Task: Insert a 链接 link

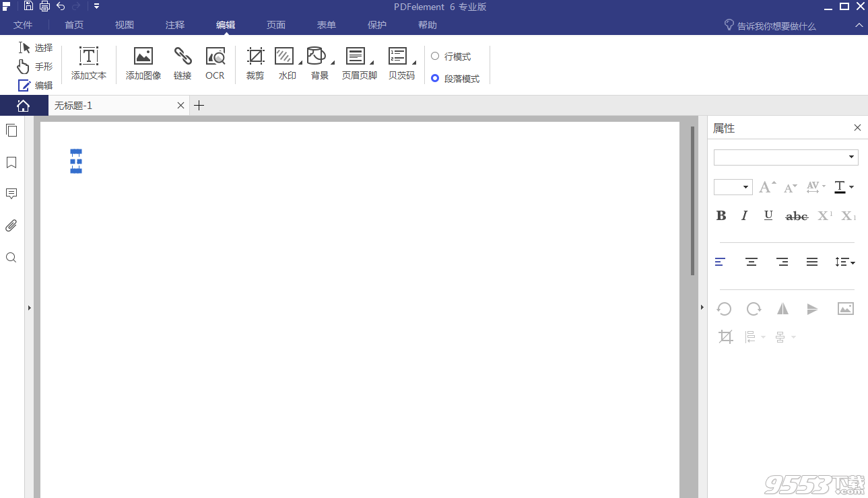Action: click(x=182, y=64)
